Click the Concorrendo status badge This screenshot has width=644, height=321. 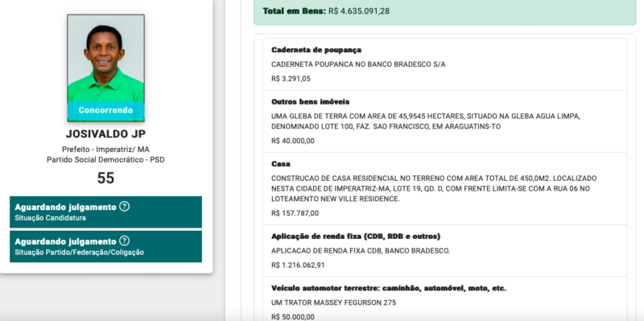coord(106,110)
